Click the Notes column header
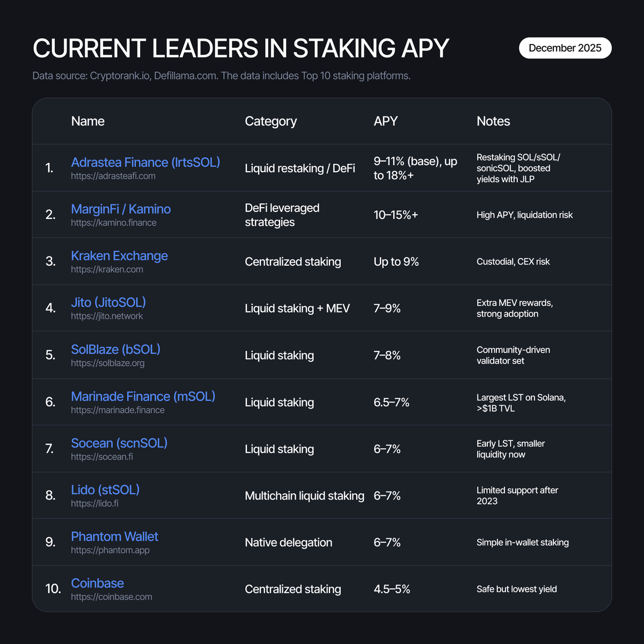The image size is (644, 644). pos(493,121)
